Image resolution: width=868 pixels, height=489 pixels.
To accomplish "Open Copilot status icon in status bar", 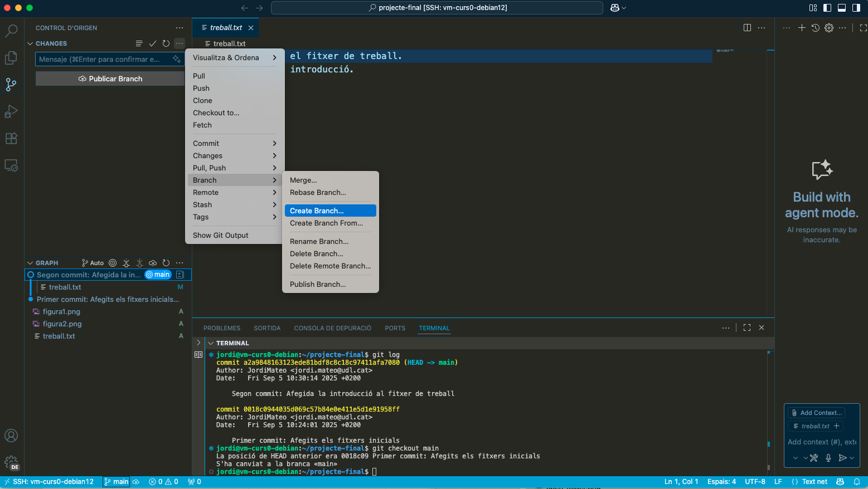I will 840,482.
